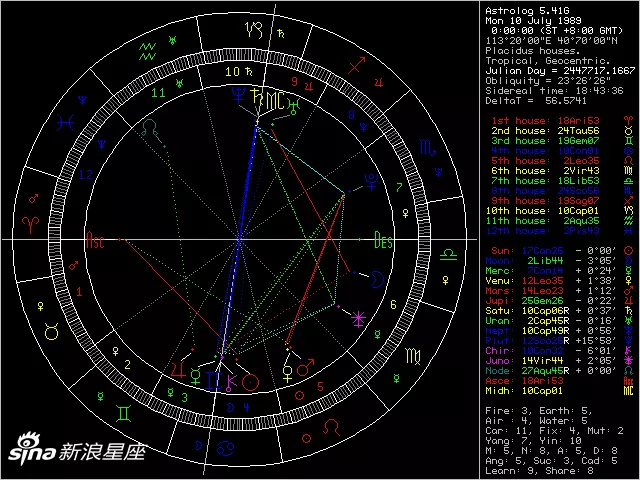Click the Capricorn sign glyph in outer ring
This screenshot has width=640, height=480.
[x=254, y=30]
